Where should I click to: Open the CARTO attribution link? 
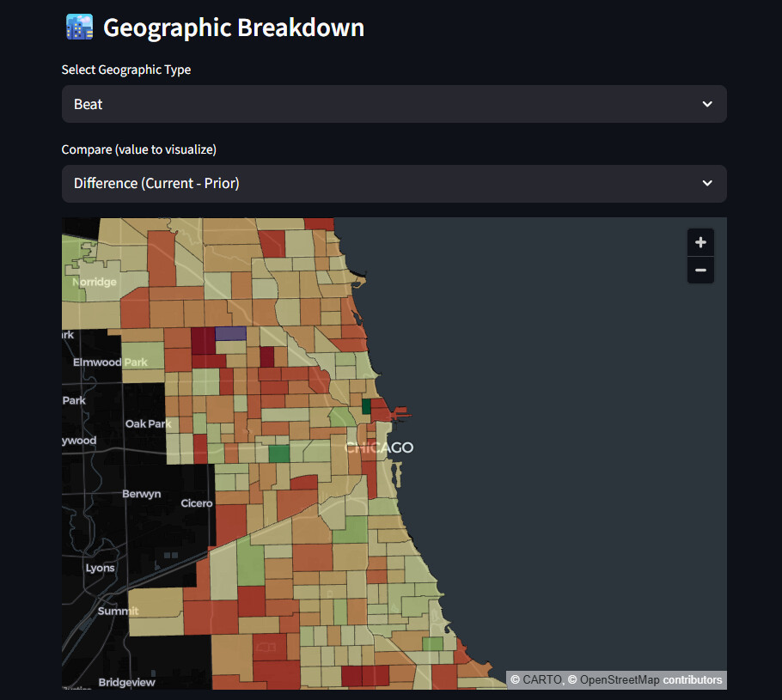542,679
